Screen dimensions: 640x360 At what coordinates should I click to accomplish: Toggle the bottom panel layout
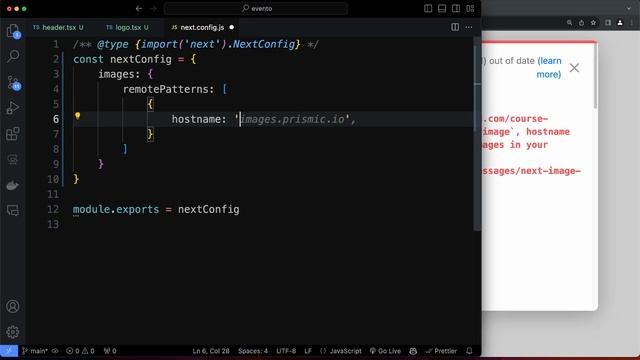coord(442,9)
